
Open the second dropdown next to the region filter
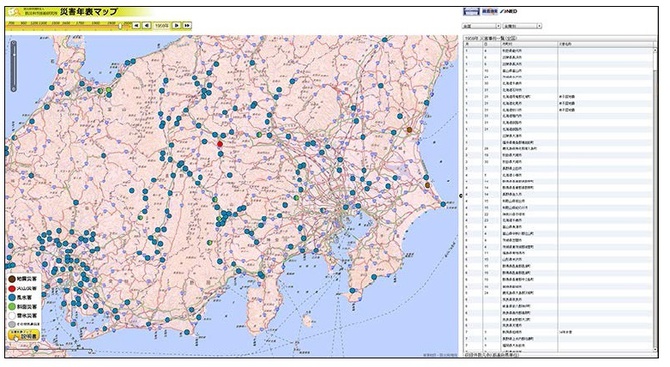[x=522, y=26]
